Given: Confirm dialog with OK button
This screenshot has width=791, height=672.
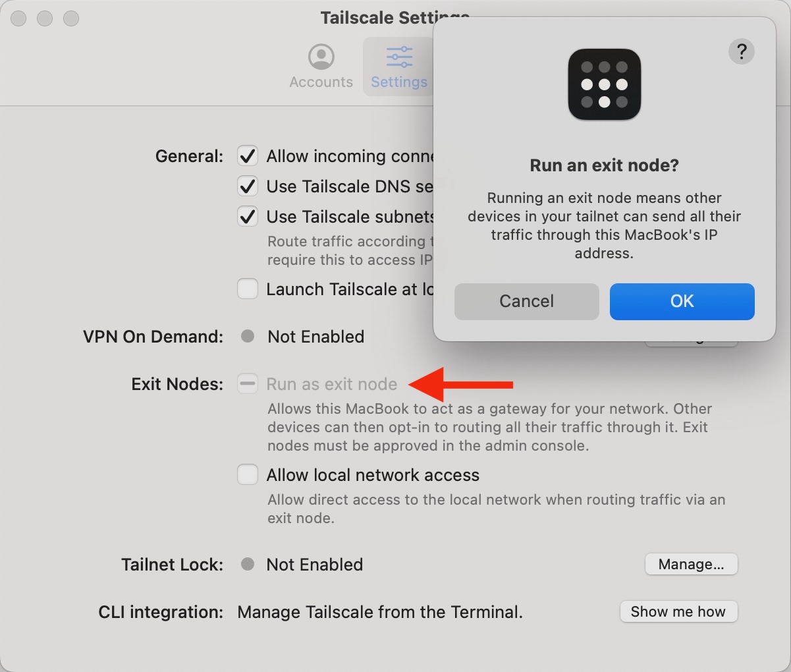Looking at the screenshot, I should pos(682,302).
